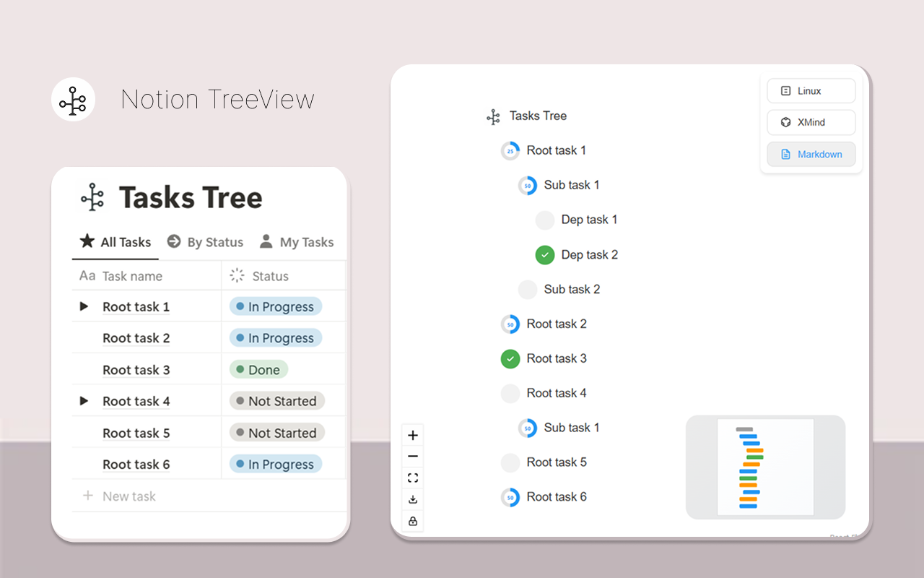Viewport: 924px width, 578px height.
Task: Select the Tasks Tree root node label
Action: (538, 116)
